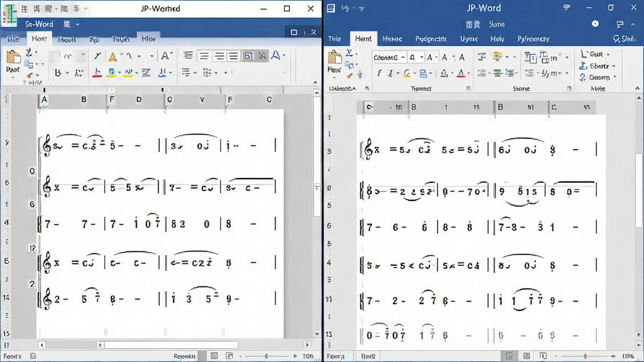The image size is (644, 362).
Task: Click the Gult button in the right ribbon
Action: [x=595, y=54]
